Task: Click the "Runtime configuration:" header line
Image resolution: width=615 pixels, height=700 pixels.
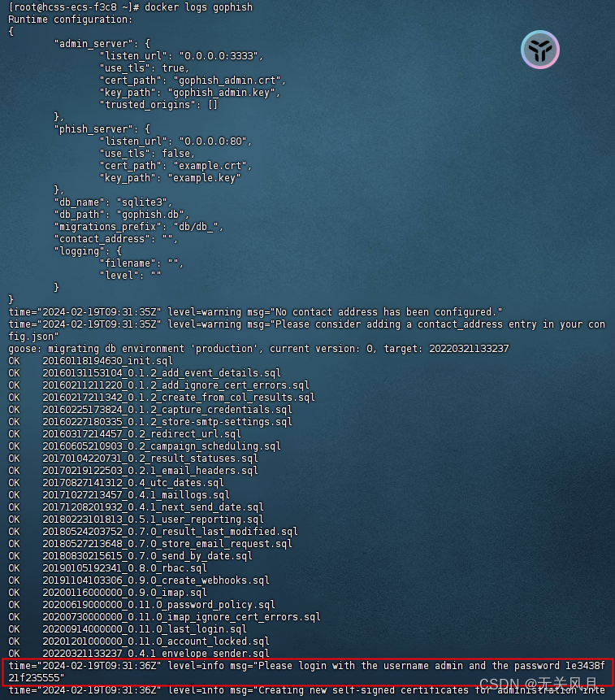Action: tap(71, 20)
